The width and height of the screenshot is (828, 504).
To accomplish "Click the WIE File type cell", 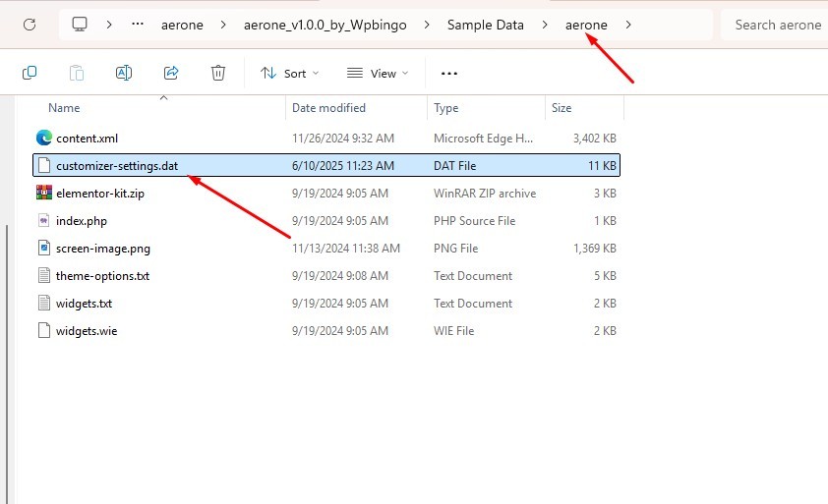I will coord(453,330).
